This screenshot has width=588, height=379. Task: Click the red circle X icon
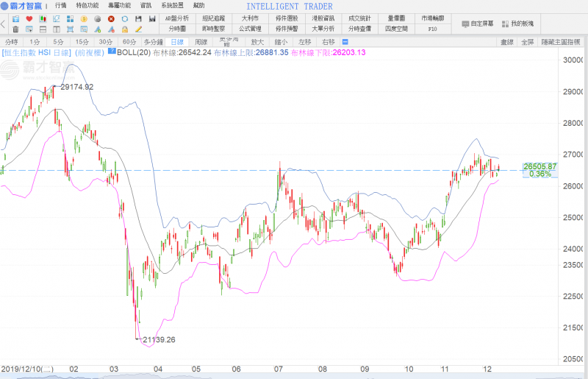(111, 18)
